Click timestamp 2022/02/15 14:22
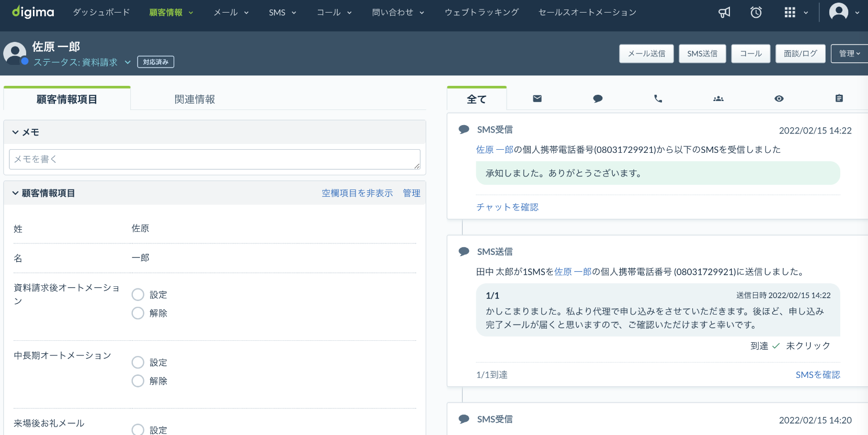This screenshot has width=868, height=435. pyautogui.click(x=815, y=130)
